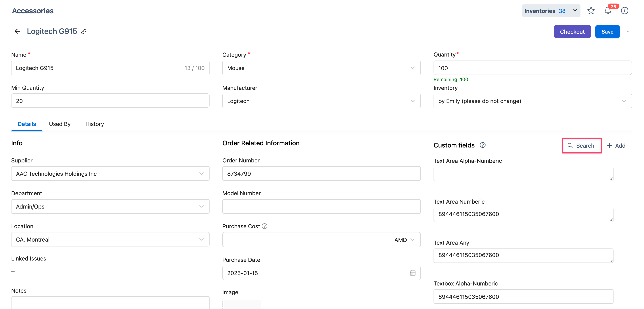Open the three-dot more options menu

point(628,32)
